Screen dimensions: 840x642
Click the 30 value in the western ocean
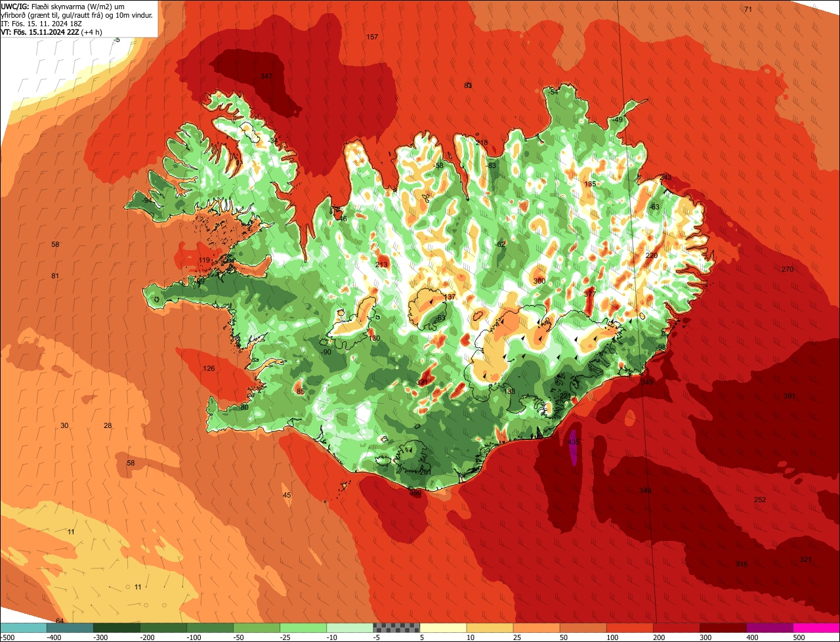coord(64,425)
